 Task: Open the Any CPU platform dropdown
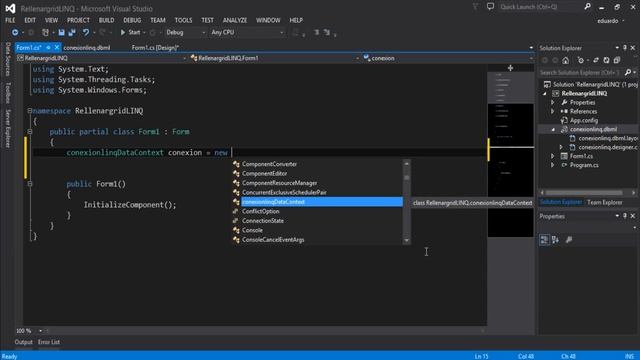click(247, 32)
